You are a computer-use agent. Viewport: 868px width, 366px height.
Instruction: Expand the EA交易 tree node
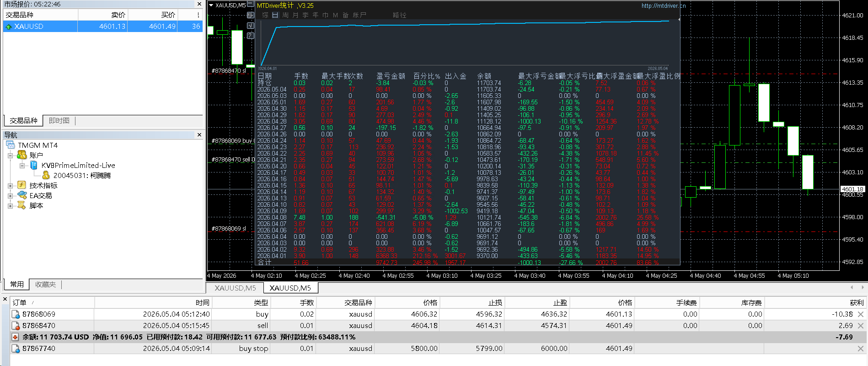pyautogui.click(x=10, y=196)
